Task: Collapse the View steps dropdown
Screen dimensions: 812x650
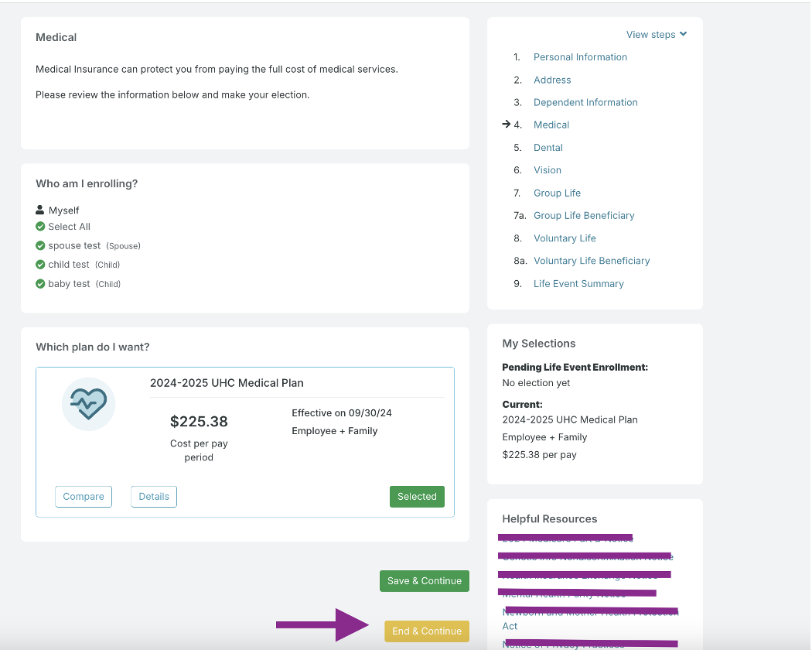Action: (x=656, y=35)
